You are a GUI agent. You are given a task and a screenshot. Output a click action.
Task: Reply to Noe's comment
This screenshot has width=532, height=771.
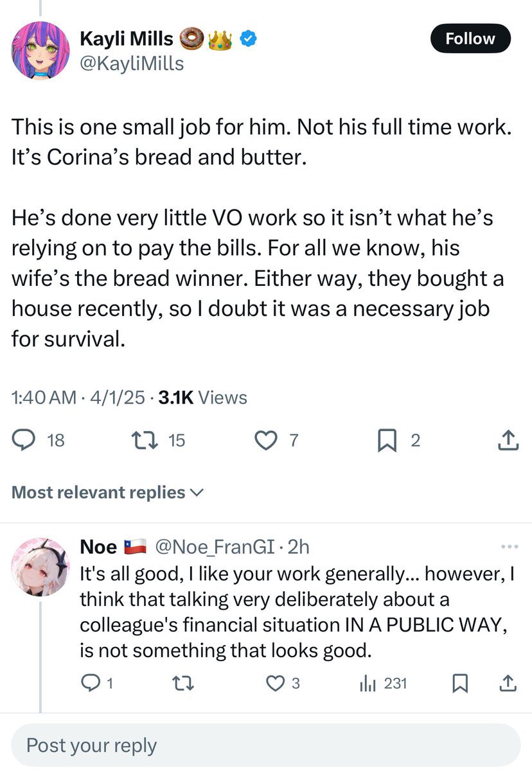tap(98, 683)
